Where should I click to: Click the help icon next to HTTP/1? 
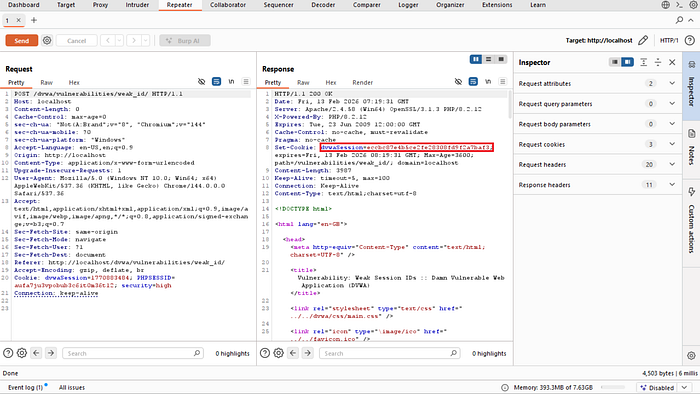click(690, 41)
